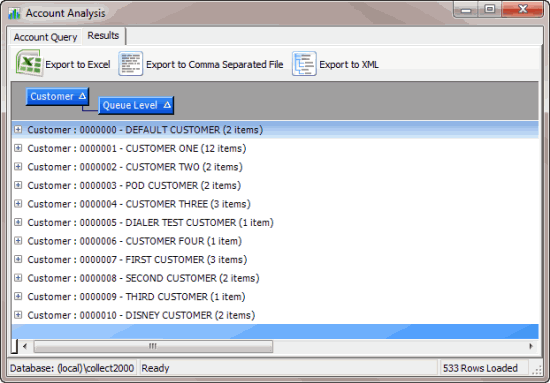Expand the CUSTOMER THREE group

click(18, 204)
